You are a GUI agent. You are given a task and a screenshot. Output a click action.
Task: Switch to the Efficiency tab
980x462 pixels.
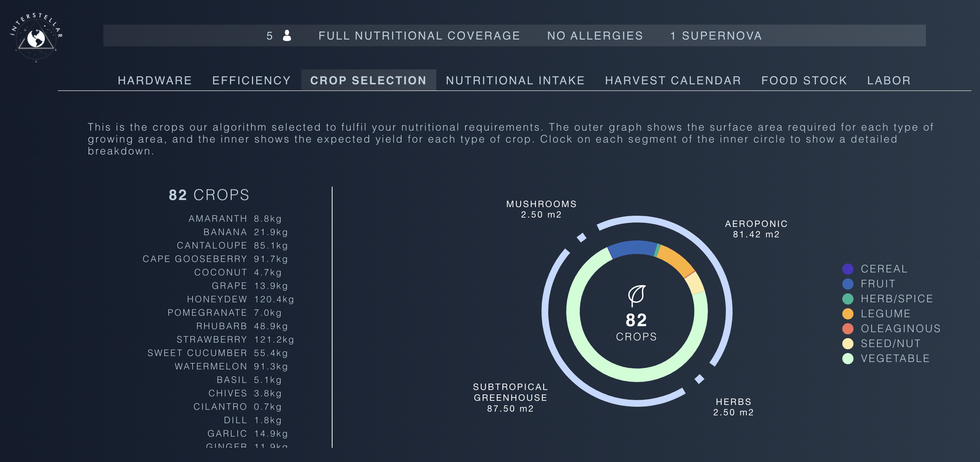[x=252, y=80]
